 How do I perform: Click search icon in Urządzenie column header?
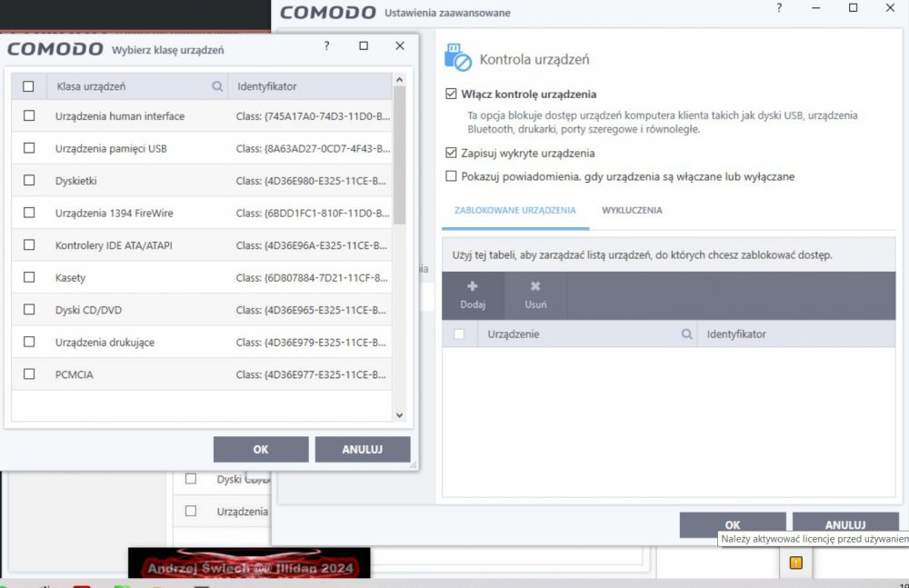(x=687, y=334)
